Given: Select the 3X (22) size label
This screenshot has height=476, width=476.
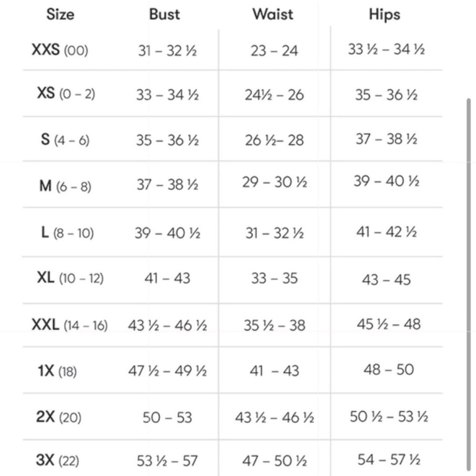Looking at the screenshot, I should 58,460.
